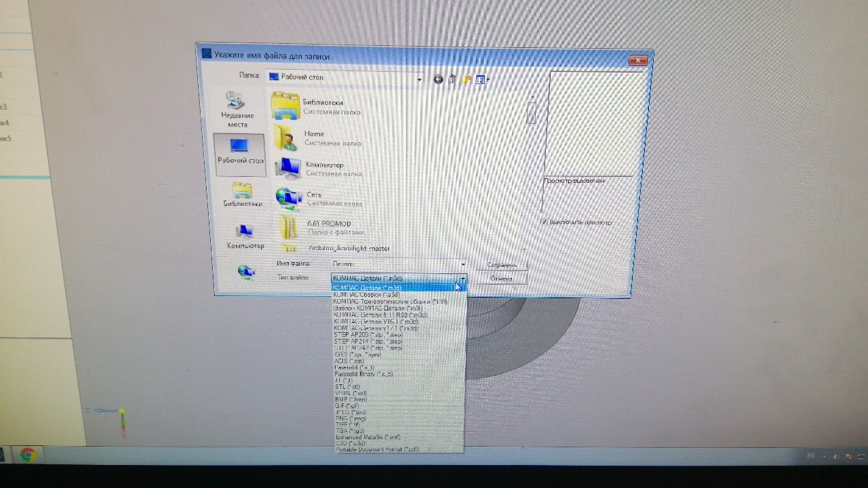868x488 pixels.
Task: Choose КОМПАС-Детали 5.11 R03 file type
Action: pyautogui.click(x=399, y=314)
